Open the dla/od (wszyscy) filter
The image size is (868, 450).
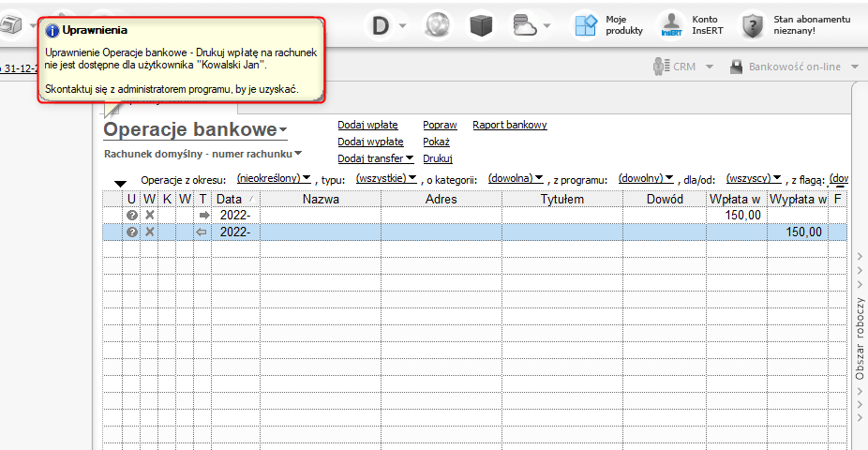[754, 178]
